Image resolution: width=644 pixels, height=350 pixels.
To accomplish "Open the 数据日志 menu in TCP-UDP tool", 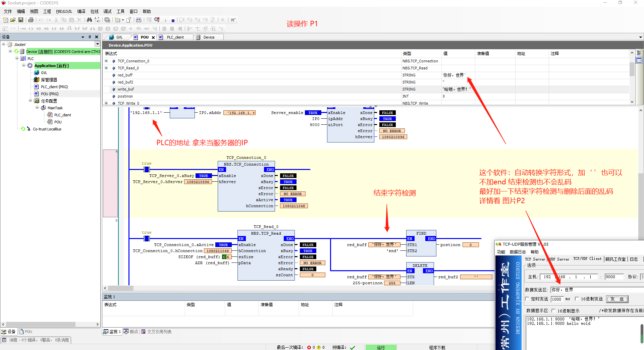I will [518, 252].
